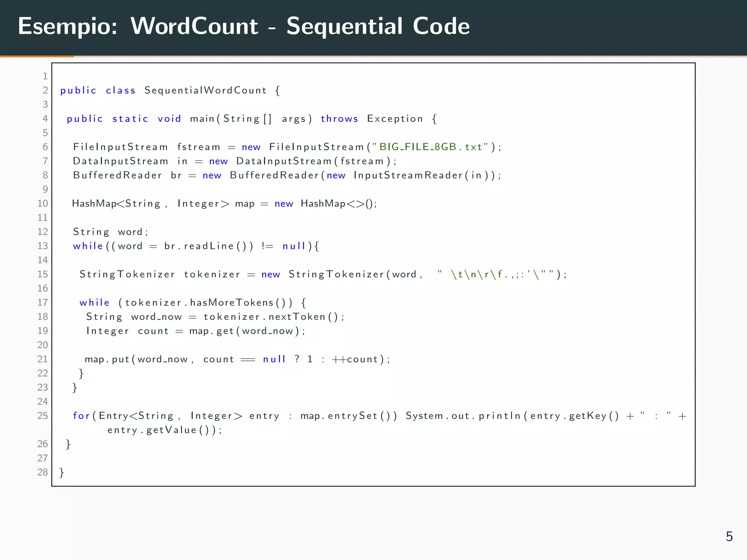The width and height of the screenshot is (747, 560).
Task: Click '++count' on line 21
Action: click(355, 359)
